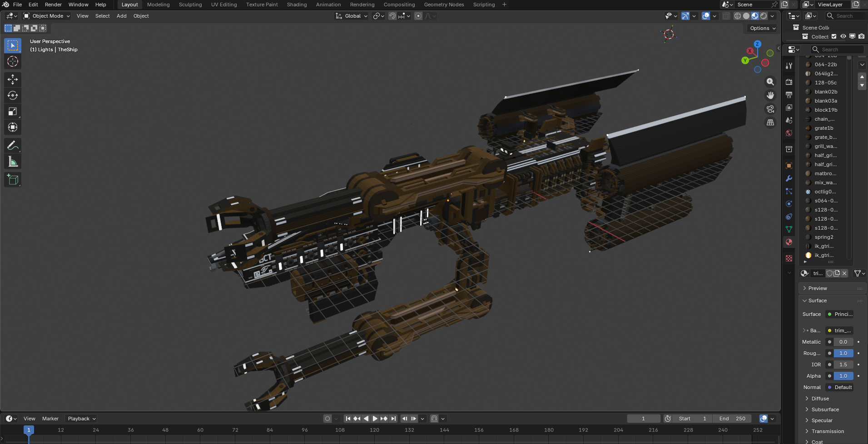Hide the Collection in viewport with the eye icon
The image size is (868, 444).
point(843,37)
